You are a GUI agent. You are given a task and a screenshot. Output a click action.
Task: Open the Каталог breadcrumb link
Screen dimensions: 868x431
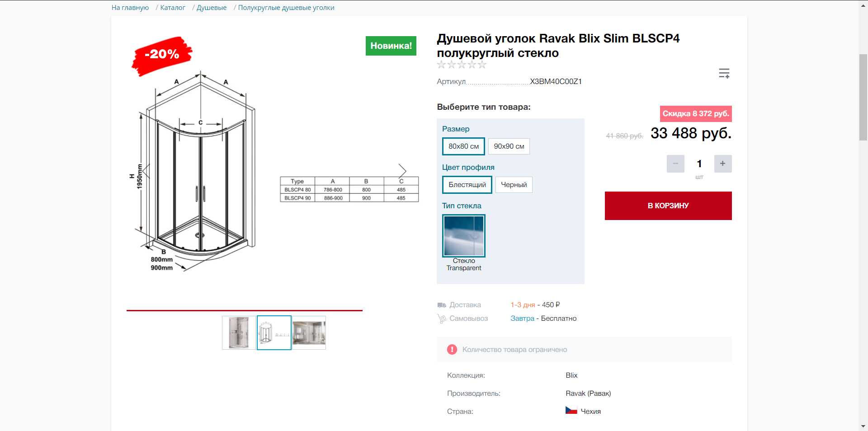173,8
